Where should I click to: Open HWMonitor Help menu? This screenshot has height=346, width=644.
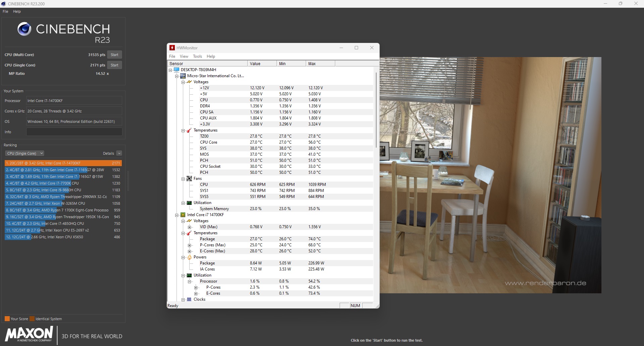point(211,56)
